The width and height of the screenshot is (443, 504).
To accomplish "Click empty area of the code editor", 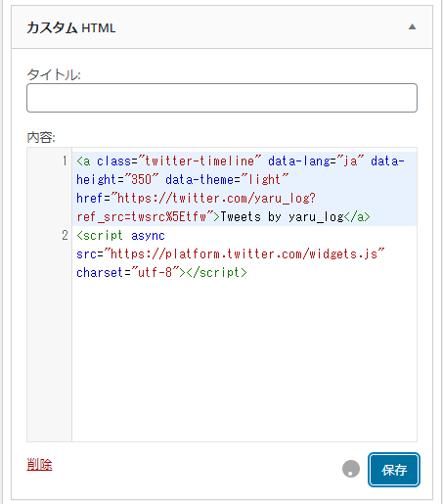I will pyautogui.click(x=244, y=359).
